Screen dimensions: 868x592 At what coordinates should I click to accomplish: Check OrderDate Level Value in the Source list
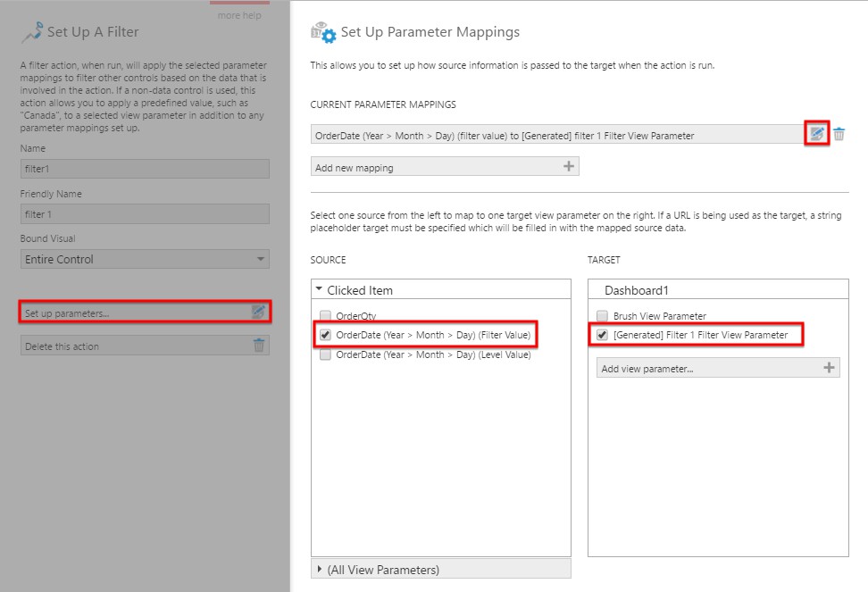[x=326, y=354]
